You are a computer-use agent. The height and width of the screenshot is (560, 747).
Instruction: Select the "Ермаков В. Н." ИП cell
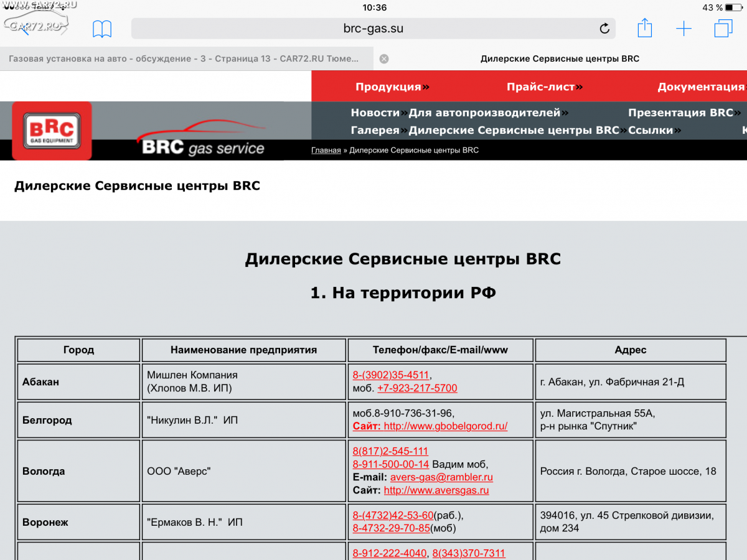click(243, 522)
